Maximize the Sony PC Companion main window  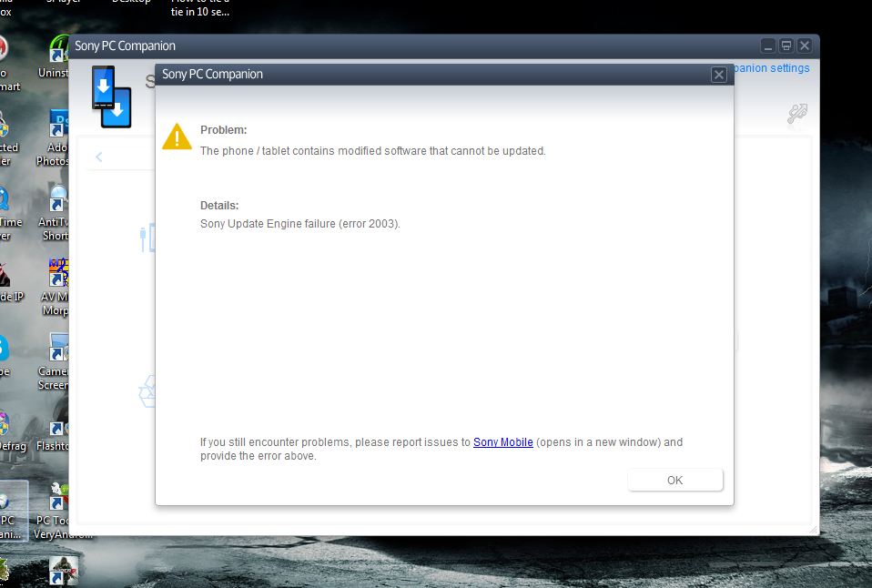786,46
